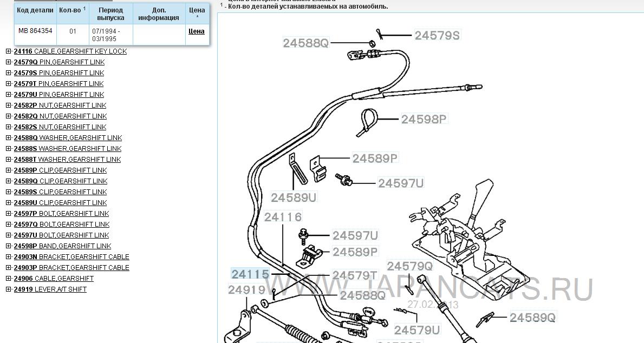Open 24597P BOLT,GEARSHIFT LINK entry

pos(62,213)
